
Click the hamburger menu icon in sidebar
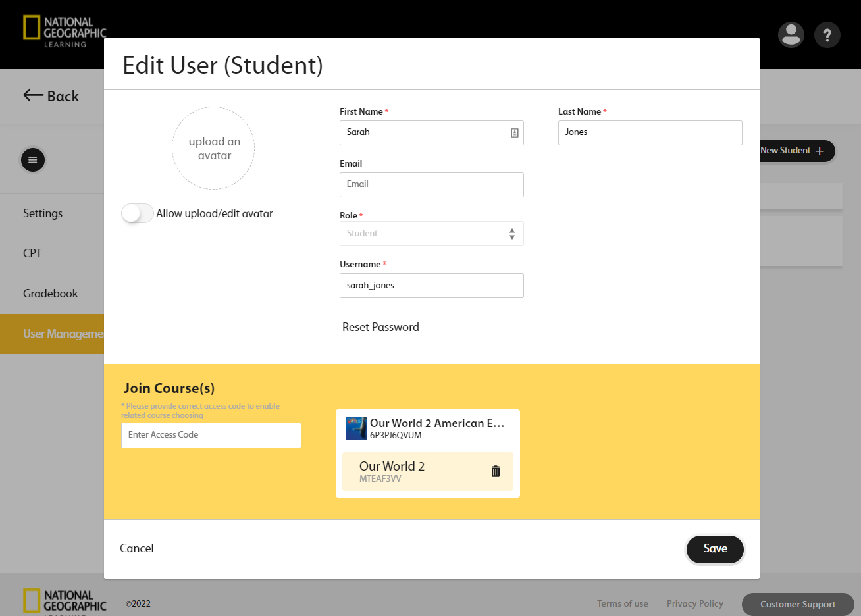(33, 160)
